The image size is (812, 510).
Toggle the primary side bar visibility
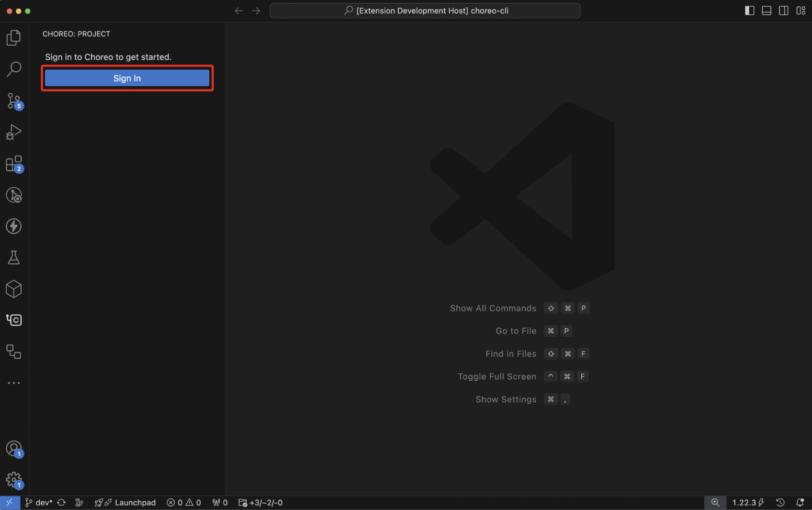pyautogui.click(x=749, y=10)
